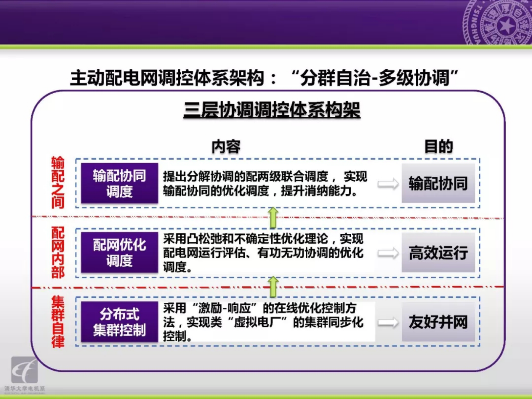Click the white arrow pointing to 友好并网
The image size is (532, 399).
coord(388,323)
